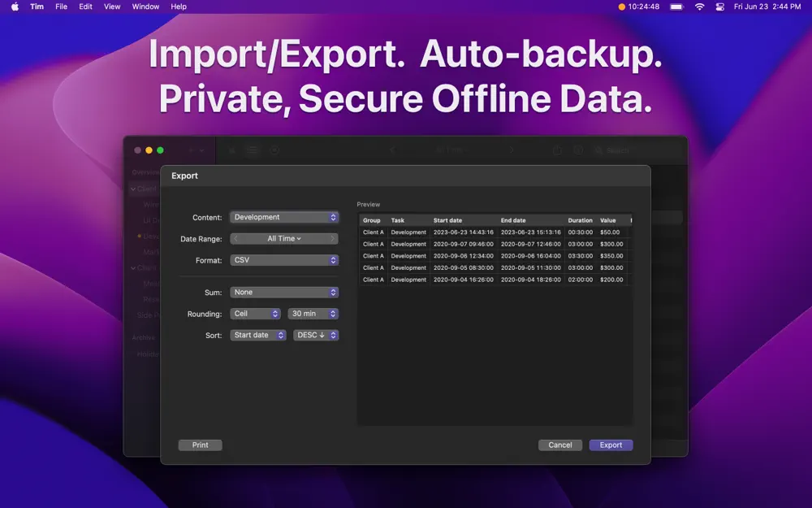Open the Sum dropdown showing None
Viewport: 812px width, 508px height.
point(284,293)
